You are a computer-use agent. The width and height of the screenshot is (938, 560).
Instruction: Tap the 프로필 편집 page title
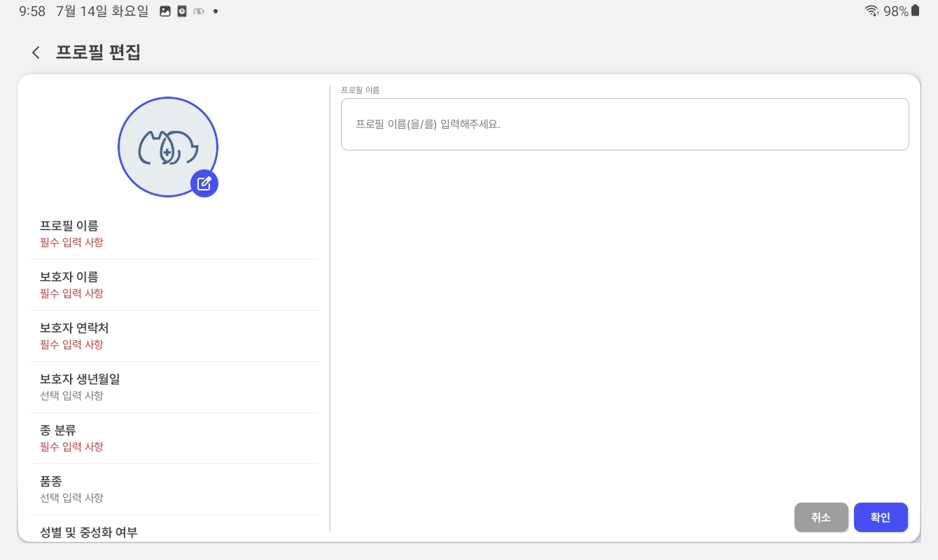pyautogui.click(x=99, y=52)
